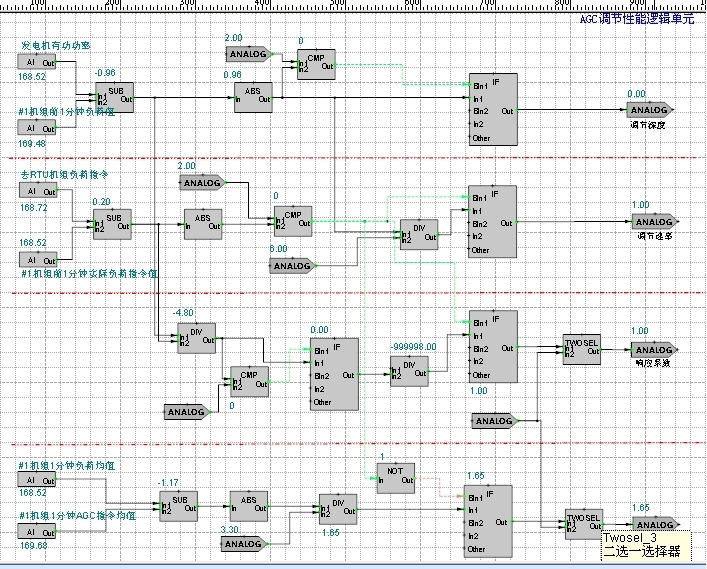Click the ANALOG output labeled 调节深度
Image resolution: width=707 pixels, height=569 pixels.
651,110
